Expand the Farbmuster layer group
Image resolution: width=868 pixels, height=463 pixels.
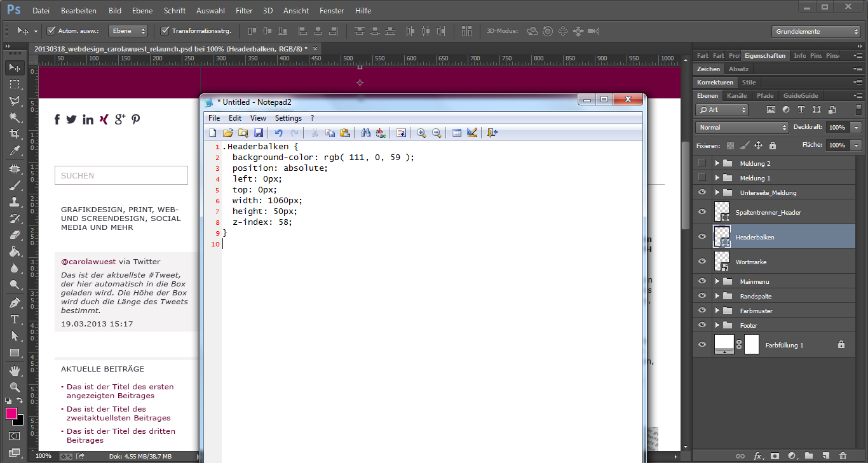coord(717,311)
